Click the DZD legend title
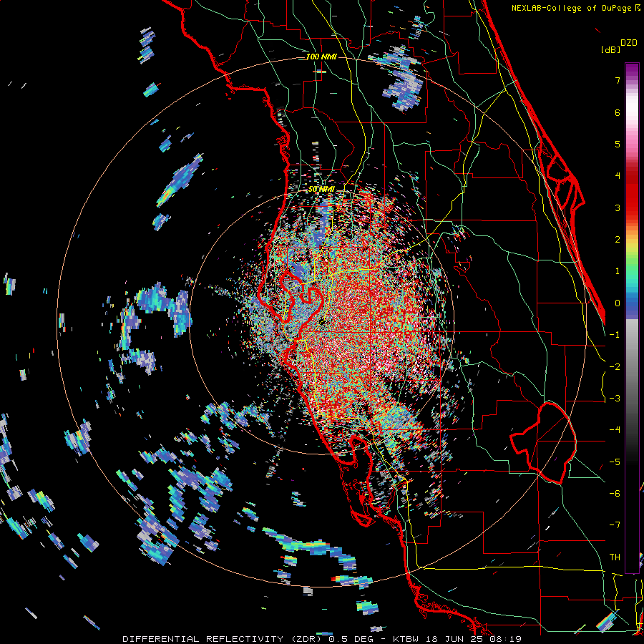 [x=629, y=43]
